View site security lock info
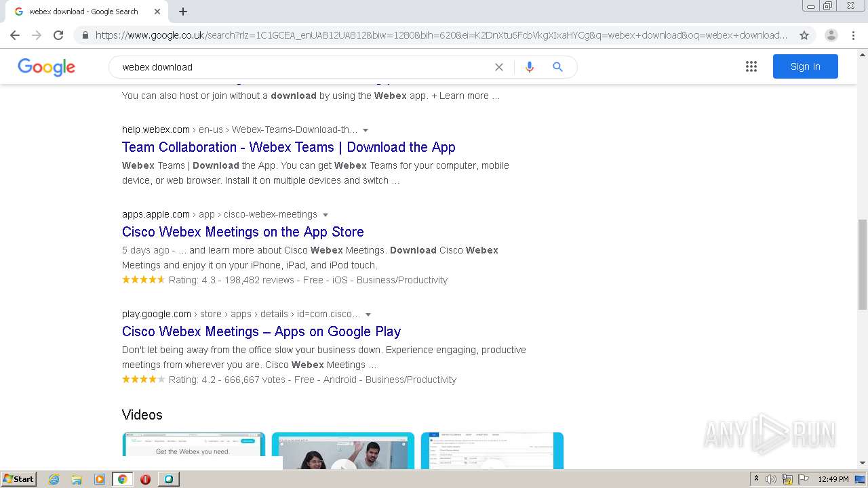 tap(85, 35)
